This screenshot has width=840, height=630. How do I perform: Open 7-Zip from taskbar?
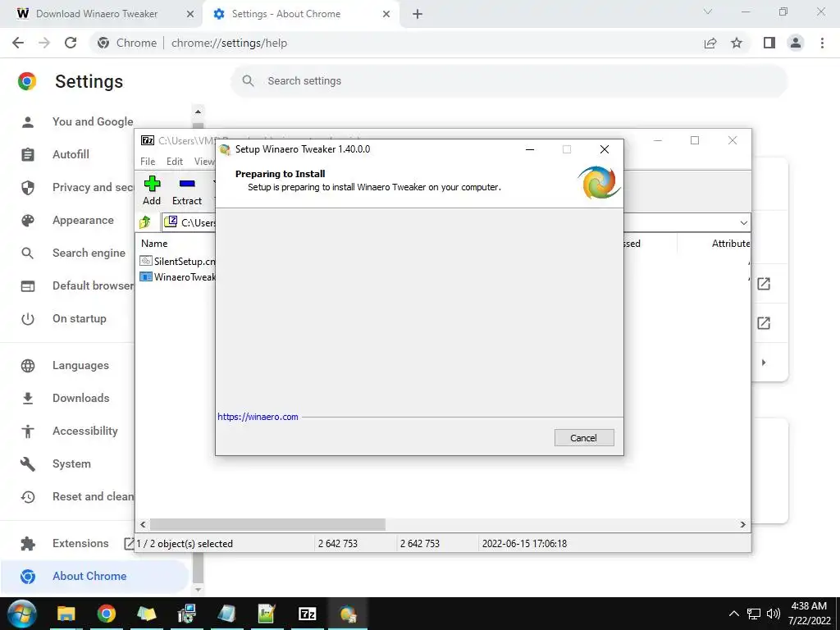click(x=307, y=614)
